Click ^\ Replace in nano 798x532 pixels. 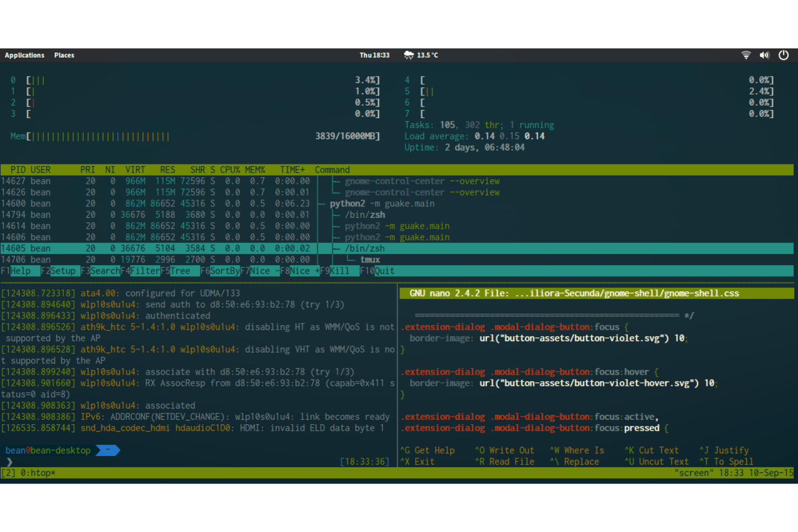[x=574, y=462]
